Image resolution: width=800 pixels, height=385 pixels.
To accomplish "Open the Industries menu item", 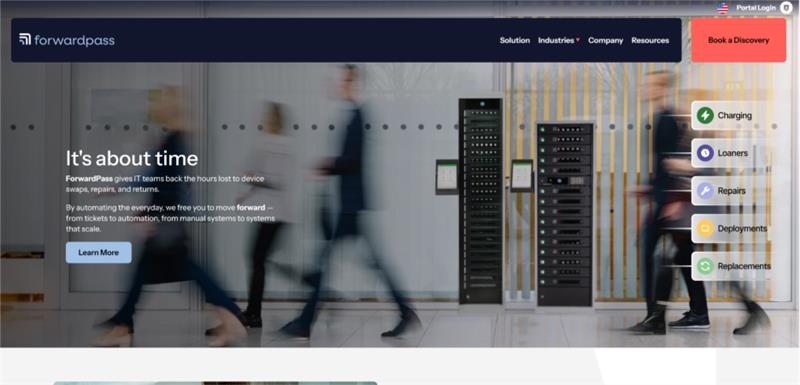I will [556, 40].
